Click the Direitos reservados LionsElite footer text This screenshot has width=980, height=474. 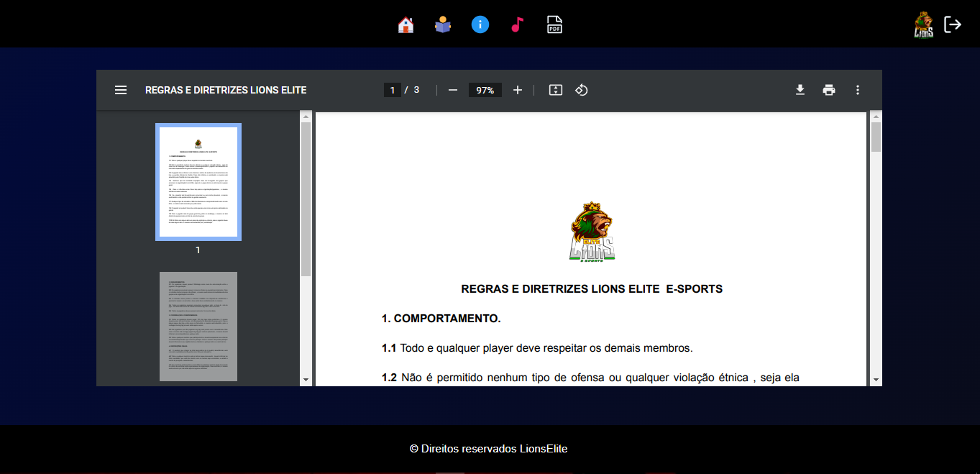tap(490, 448)
